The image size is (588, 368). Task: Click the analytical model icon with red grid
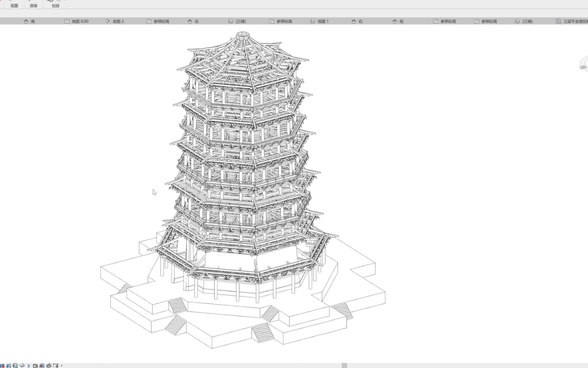42,365
